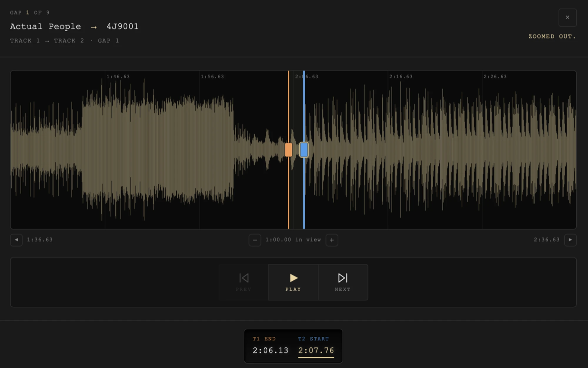Click the T2 Start time value 2:07.76
Screen dimensions: 588x368
(x=316, y=350)
